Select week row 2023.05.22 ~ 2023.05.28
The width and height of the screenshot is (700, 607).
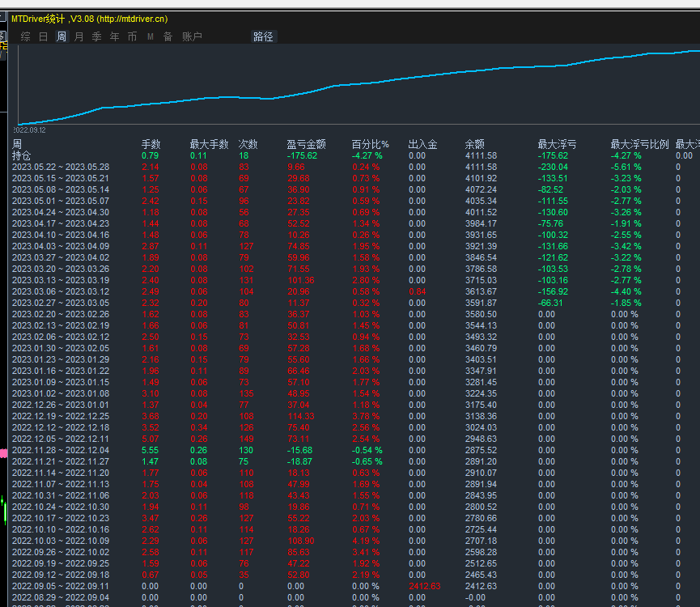[x=60, y=167]
